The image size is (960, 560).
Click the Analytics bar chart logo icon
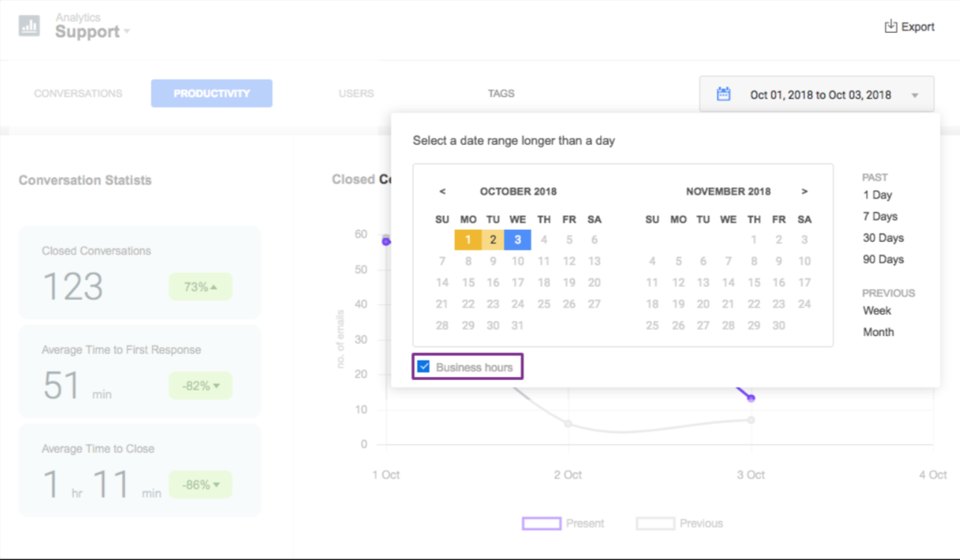(x=29, y=26)
